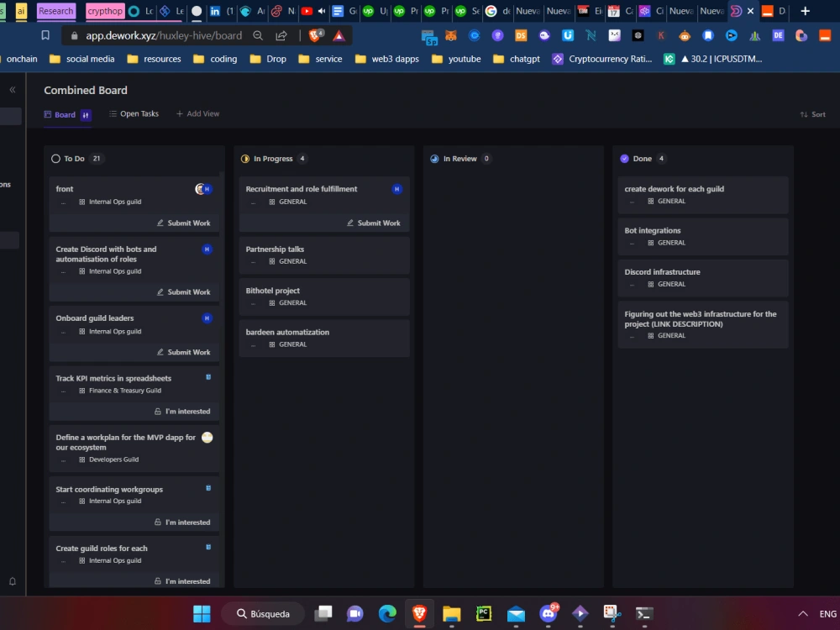Switch to the Open Tasks view tab
This screenshot has height=630, width=840.
134,113
